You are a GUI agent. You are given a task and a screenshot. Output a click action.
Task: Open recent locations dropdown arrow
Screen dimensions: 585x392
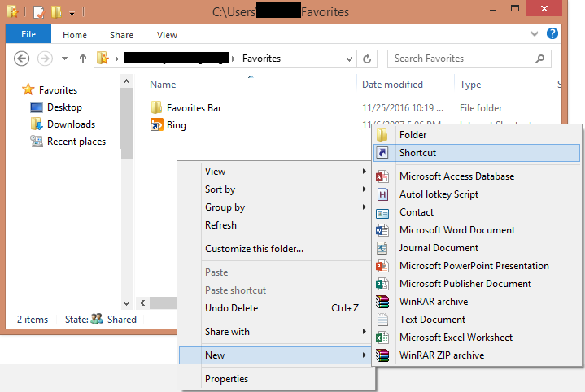point(65,59)
